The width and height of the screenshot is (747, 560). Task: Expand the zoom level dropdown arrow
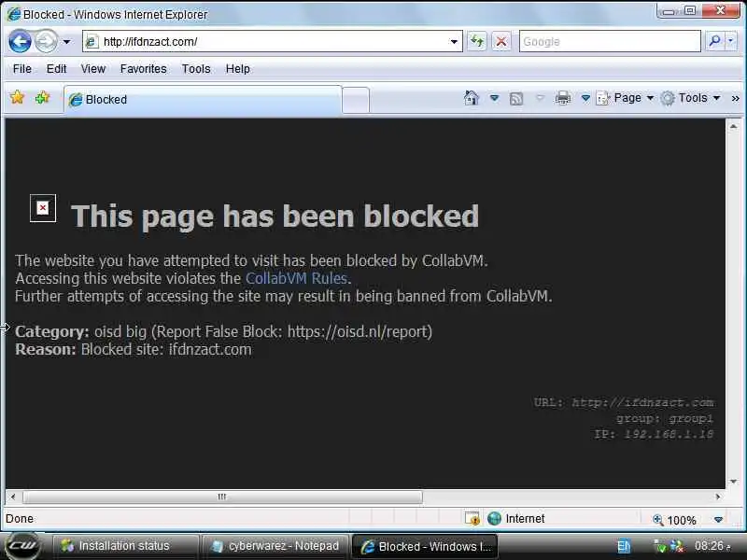(x=718, y=519)
